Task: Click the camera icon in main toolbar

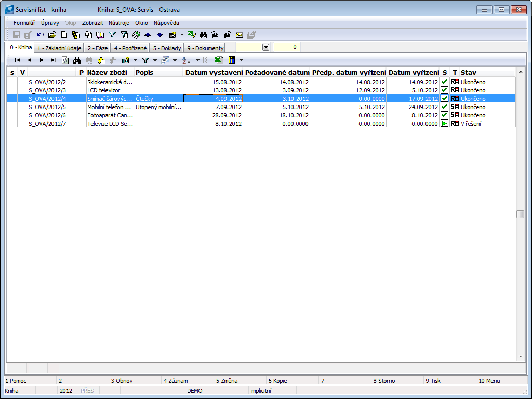Action: click(x=172, y=35)
